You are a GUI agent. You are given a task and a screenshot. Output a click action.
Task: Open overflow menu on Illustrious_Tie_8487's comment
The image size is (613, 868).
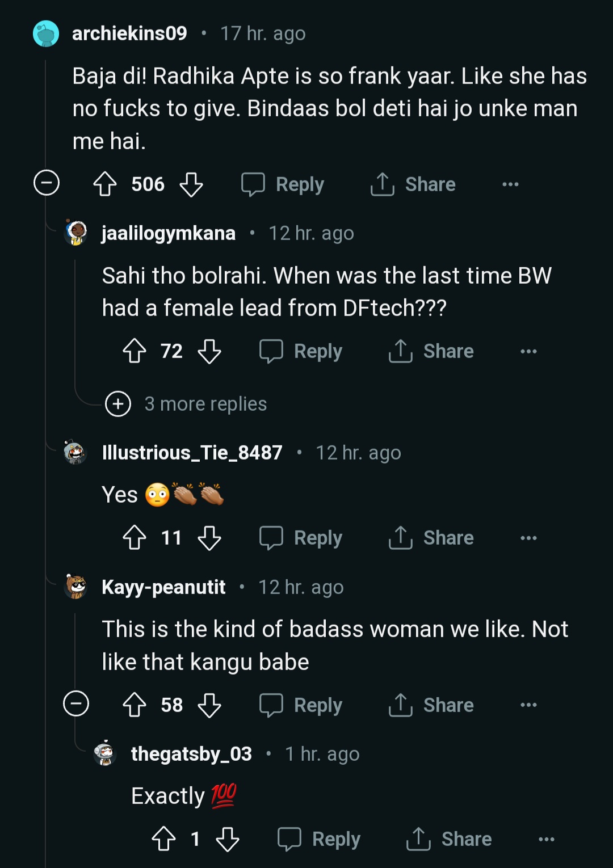point(528,538)
